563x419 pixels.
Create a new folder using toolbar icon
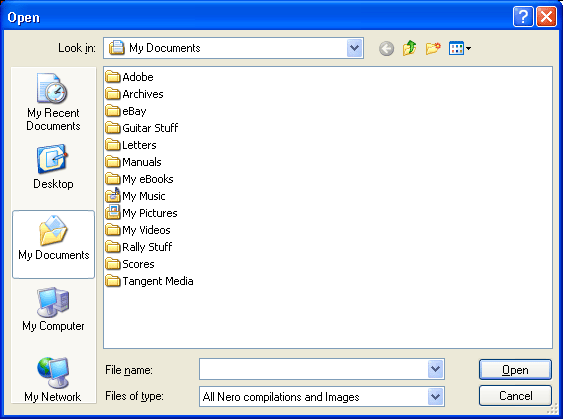433,48
